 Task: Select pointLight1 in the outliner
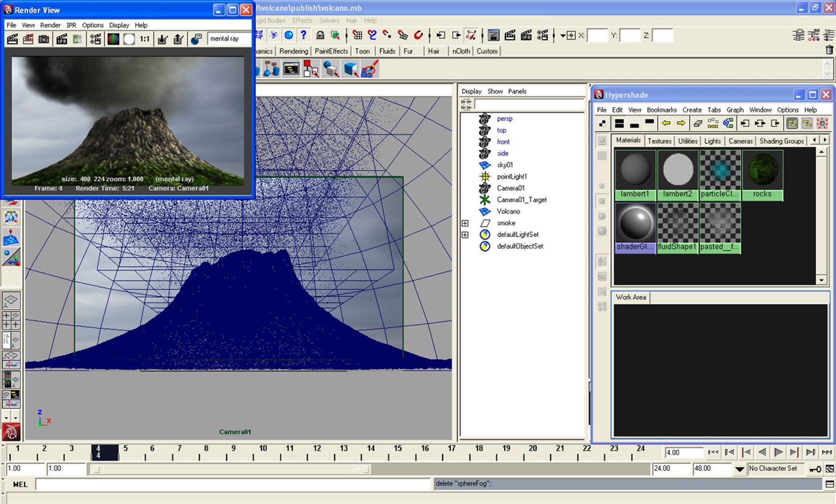pos(511,176)
